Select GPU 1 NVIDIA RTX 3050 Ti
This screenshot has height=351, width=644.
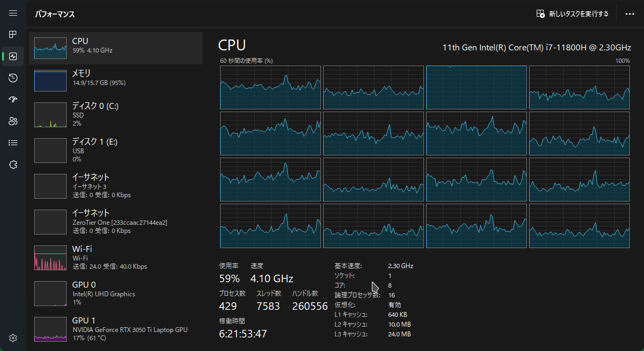click(115, 329)
